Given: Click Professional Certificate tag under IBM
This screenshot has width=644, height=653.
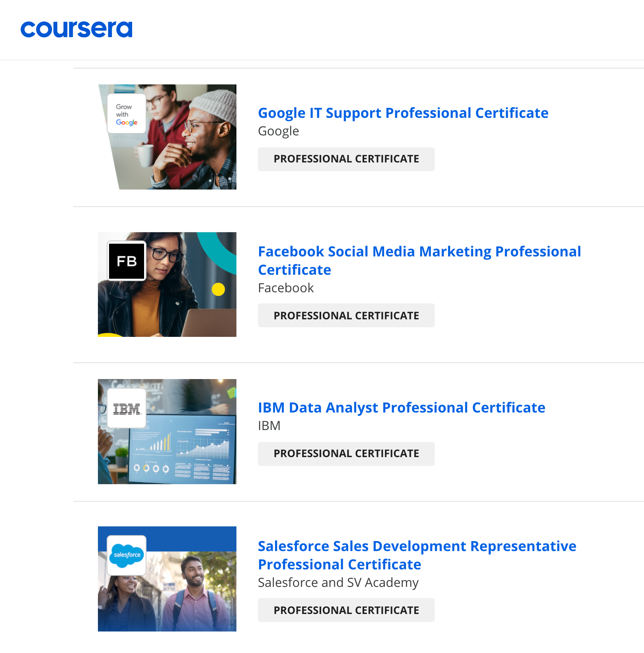Looking at the screenshot, I should coord(346,454).
